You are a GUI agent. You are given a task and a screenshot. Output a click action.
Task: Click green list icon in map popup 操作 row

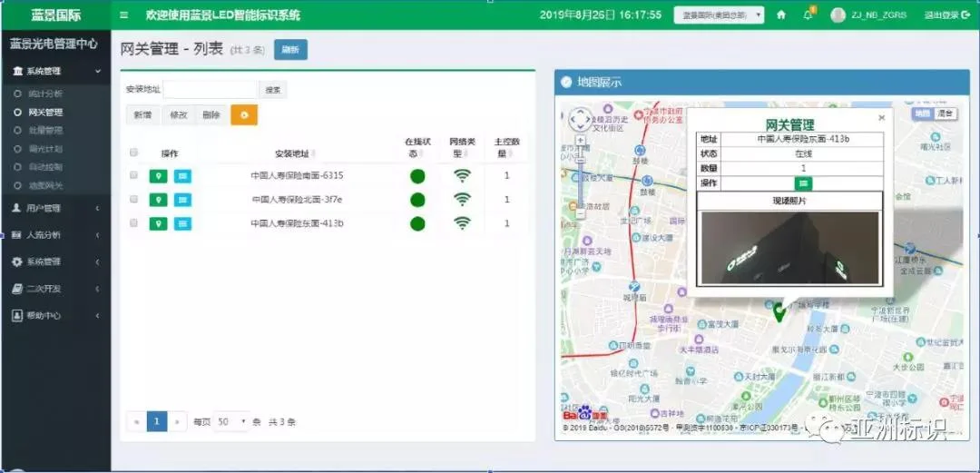804,183
